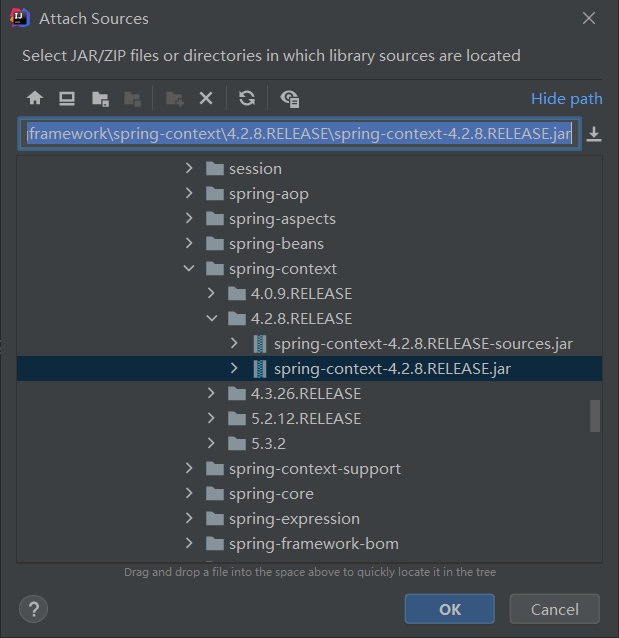The image size is (619, 638).
Task: Go to the home directory icon
Action: click(x=35, y=98)
